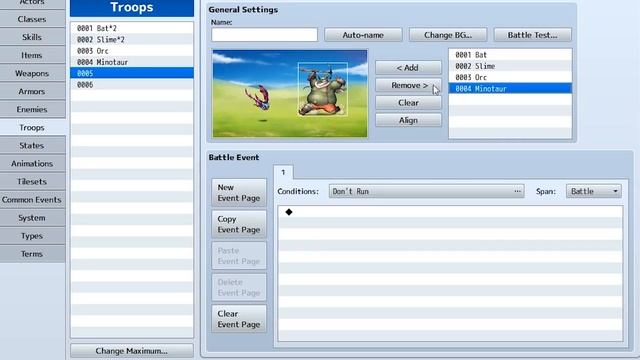Select the first empty event command line
The height and width of the screenshot is (360, 640).
tap(450, 212)
